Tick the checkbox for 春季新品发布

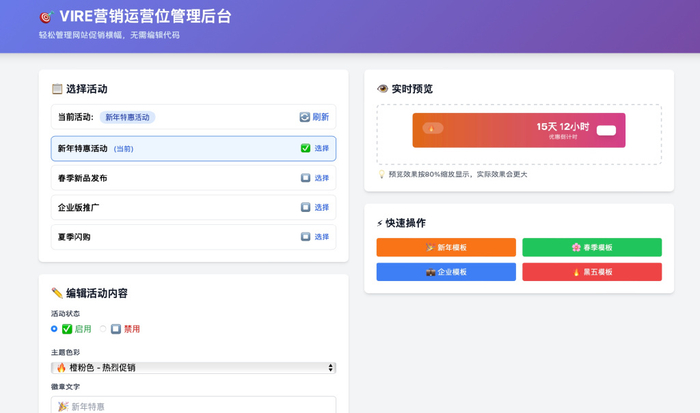coord(305,178)
